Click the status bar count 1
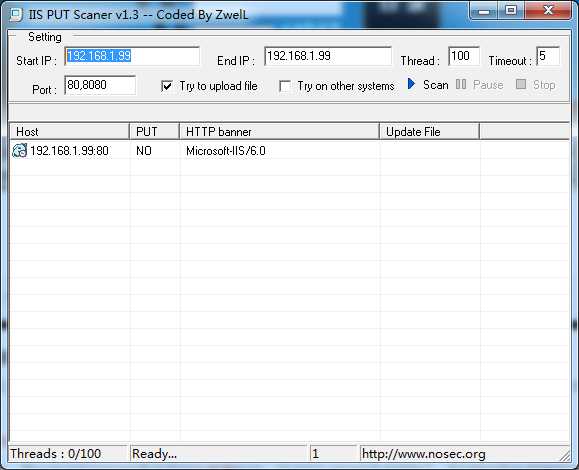579x470 pixels. pyautogui.click(x=315, y=453)
